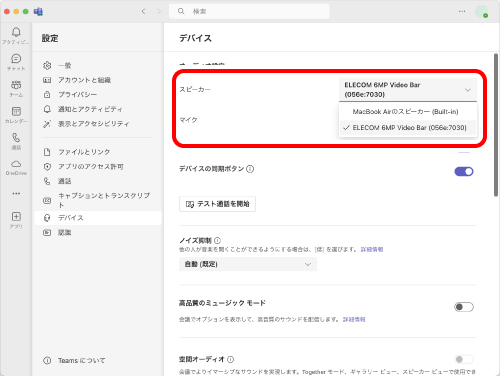Open the Apps plus icon in the sidebar

pyautogui.click(x=16, y=217)
